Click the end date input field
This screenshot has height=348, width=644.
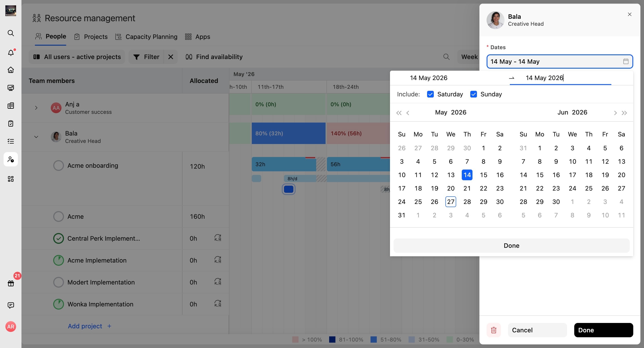click(x=560, y=78)
